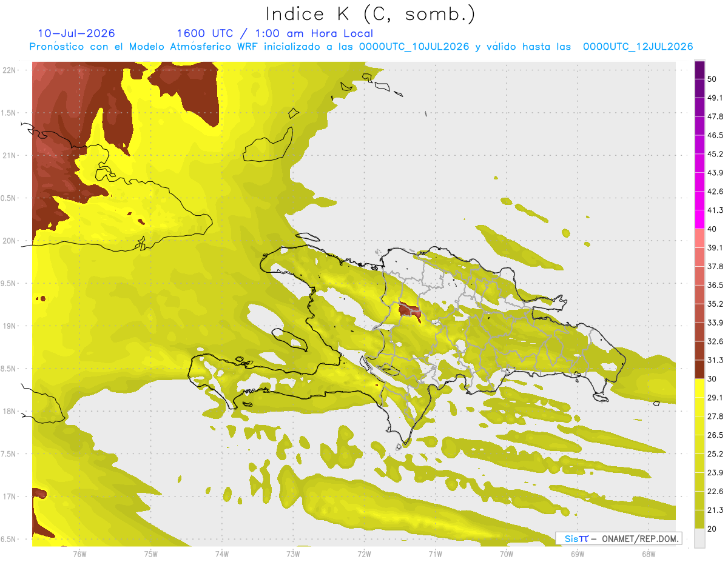Click the '17N' latitude label
This screenshot has height=562, width=728.
click(x=10, y=497)
